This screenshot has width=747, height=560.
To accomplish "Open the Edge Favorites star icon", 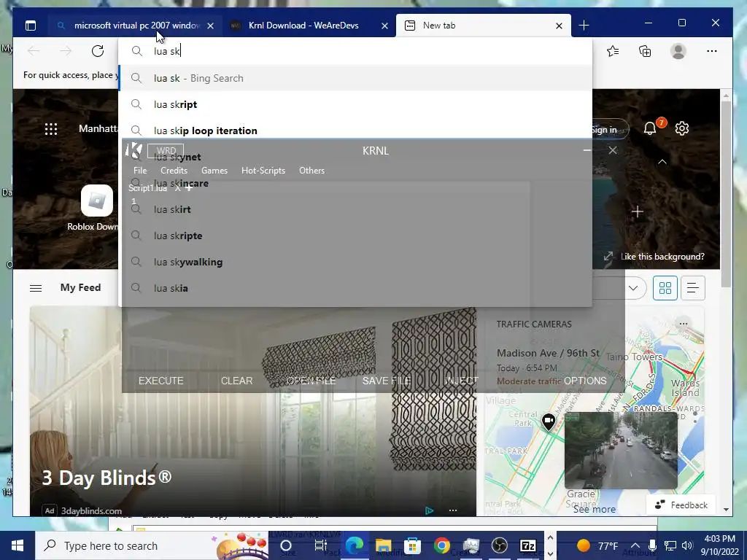I will (x=613, y=51).
